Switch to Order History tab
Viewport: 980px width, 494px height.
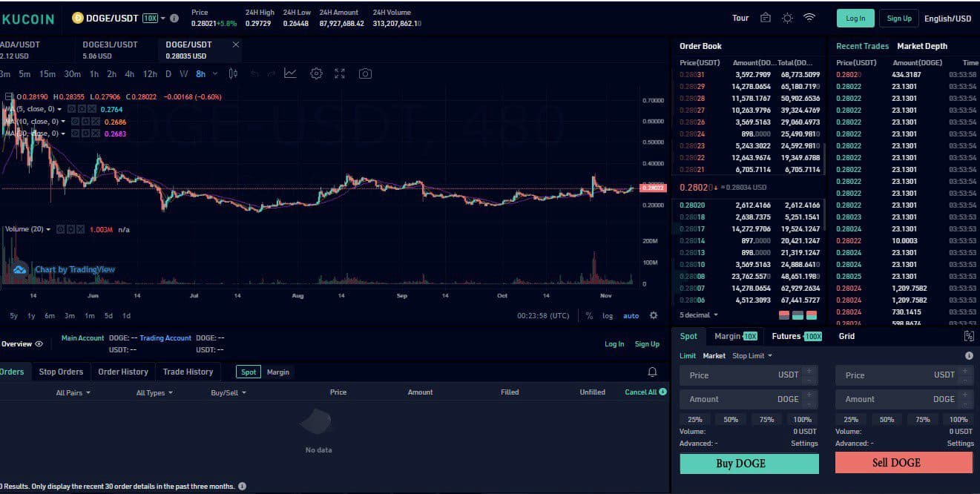[x=123, y=372]
